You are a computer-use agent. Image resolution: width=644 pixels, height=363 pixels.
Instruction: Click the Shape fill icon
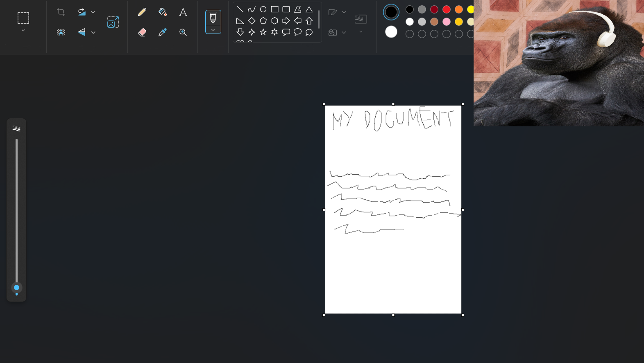coord(333,32)
